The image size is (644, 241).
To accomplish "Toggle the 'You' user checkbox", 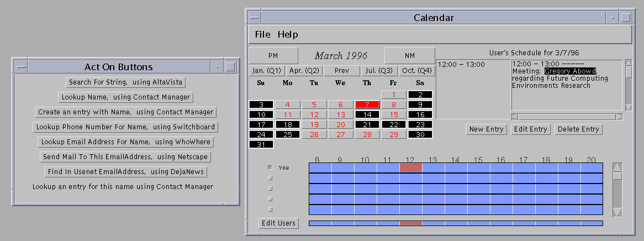I will [270, 167].
